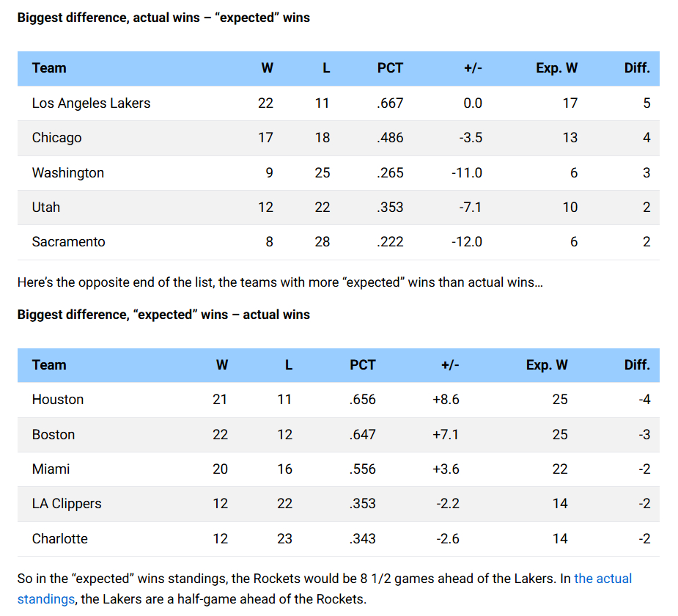Select the LA Clippers team cell
Image resolution: width=678 pixels, height=616 pixels.
pyautogui.click(x=67, y=504)
